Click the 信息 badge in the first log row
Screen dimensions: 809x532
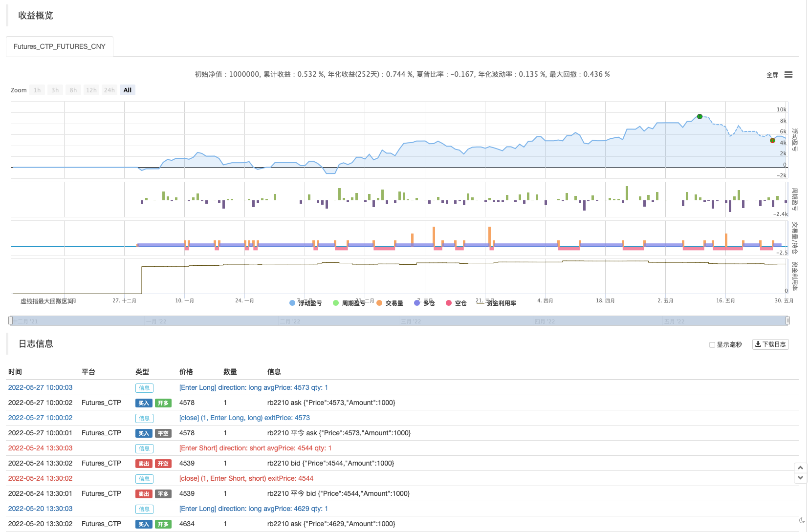[144, 388]
